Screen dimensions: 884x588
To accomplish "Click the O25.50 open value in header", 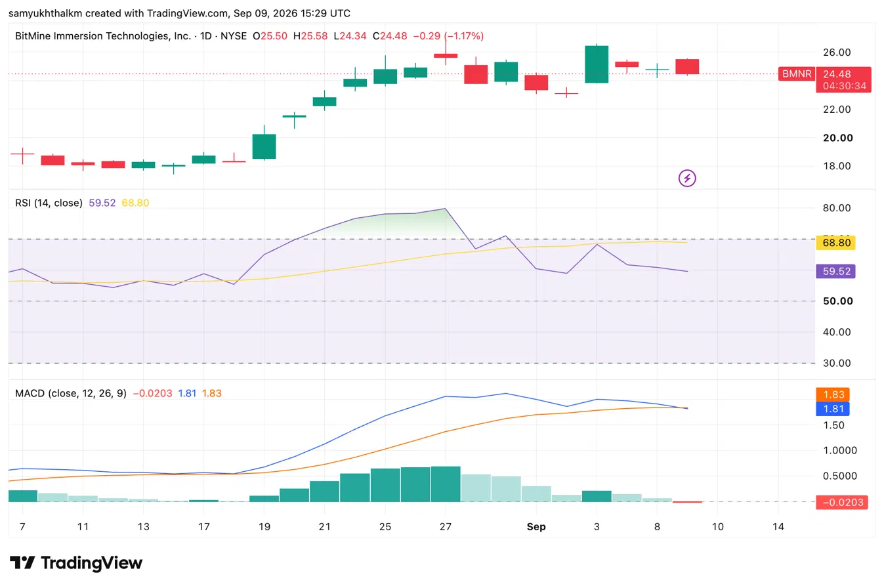I will pos(270,36).
